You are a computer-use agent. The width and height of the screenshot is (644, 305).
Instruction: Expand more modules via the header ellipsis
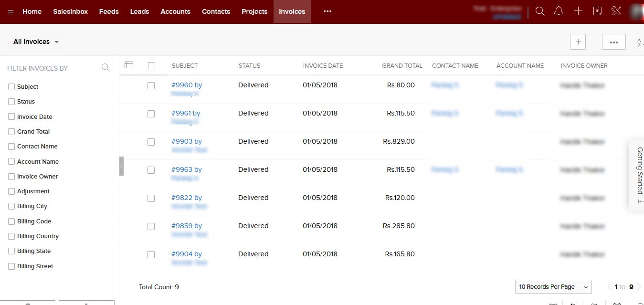point(327,11)
